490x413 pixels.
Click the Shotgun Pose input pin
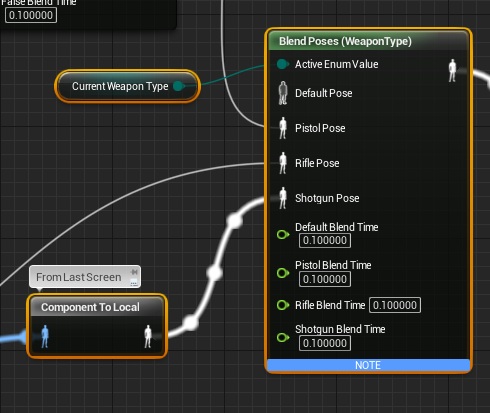283,198
